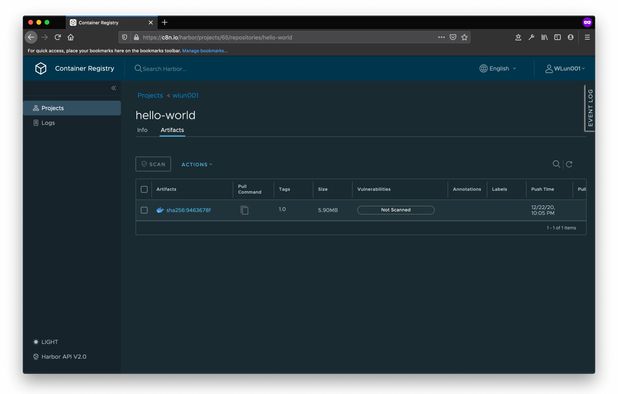Open the Event Log side panel
Viewport: 618px width, 394px height.
coord(590,108)
